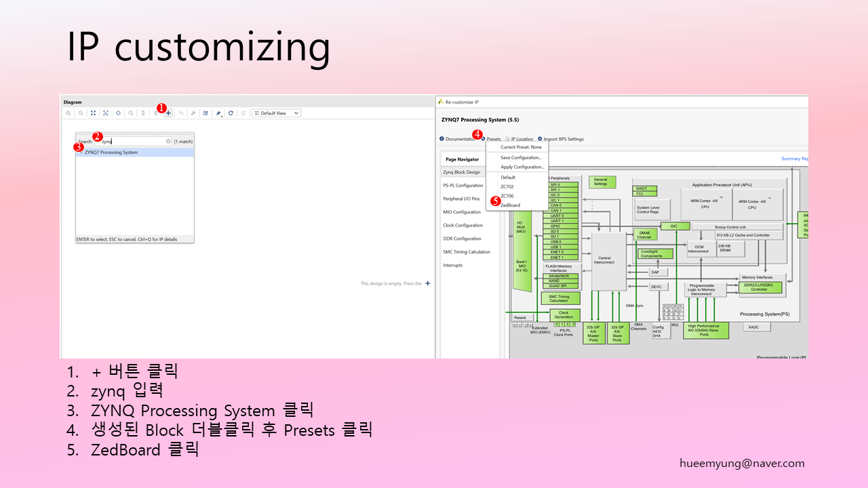Viewport: 868px width, 488px height.
Task: Open MIO Configuration page
Action: pos(462,212)
